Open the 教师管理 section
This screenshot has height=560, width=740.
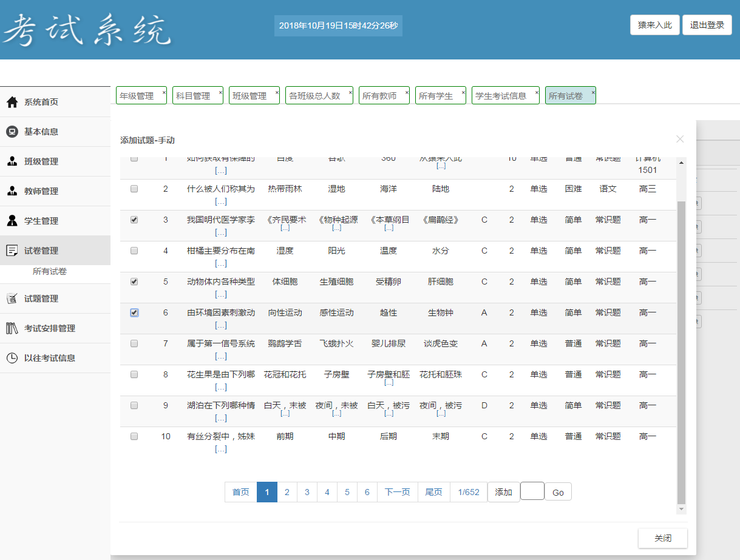click(x=35, y=191)
